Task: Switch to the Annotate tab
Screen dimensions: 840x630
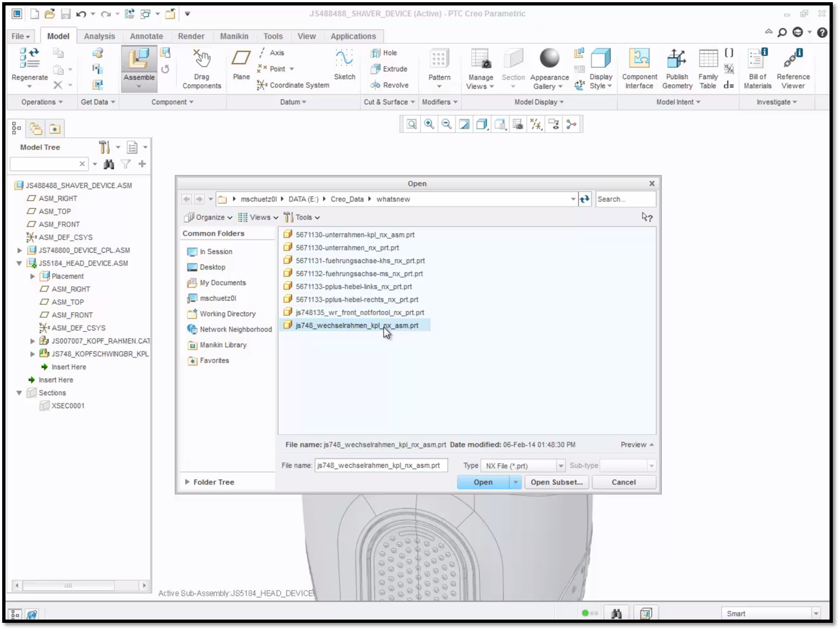Action: pyautogui.click(x=146, y=36)
